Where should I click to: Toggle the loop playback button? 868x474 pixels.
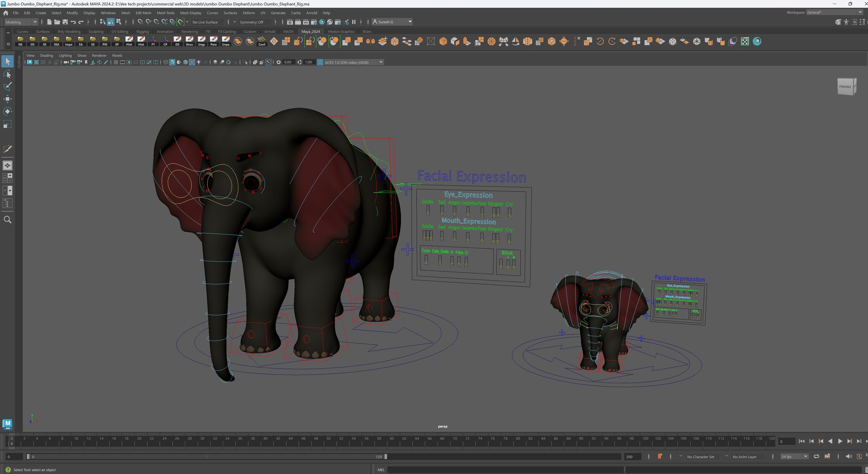816,456
